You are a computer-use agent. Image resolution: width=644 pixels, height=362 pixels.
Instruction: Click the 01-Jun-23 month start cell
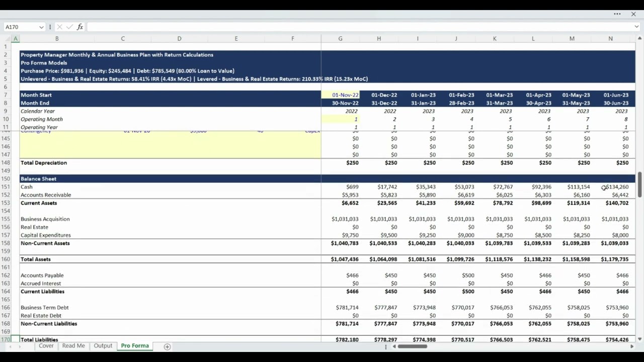[616, 95]
